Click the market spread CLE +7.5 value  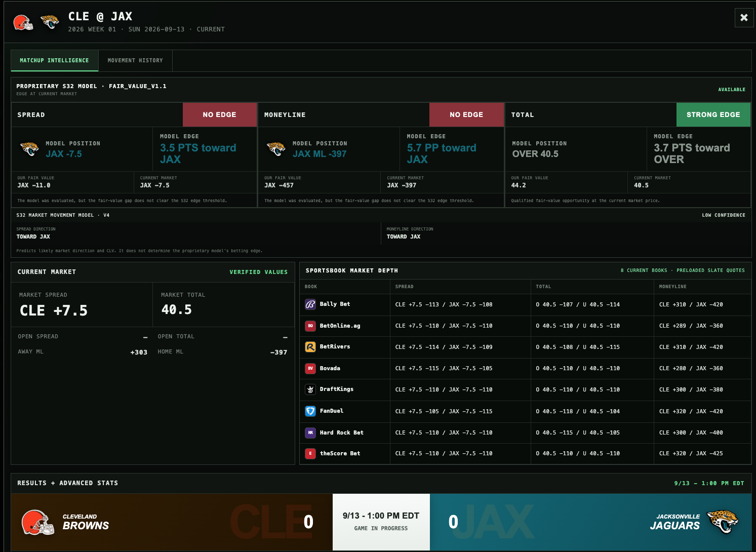54,310
